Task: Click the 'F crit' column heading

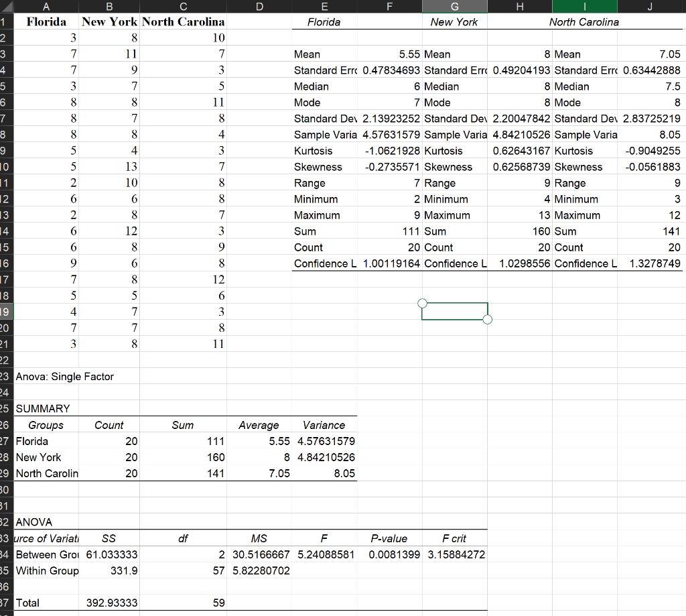Action: click(454, 538)
